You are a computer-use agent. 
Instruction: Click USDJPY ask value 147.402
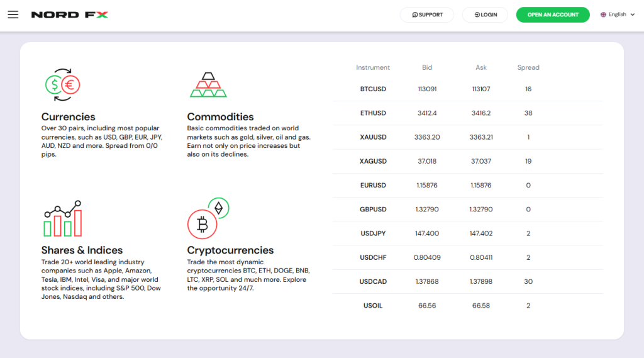[481, 233]
